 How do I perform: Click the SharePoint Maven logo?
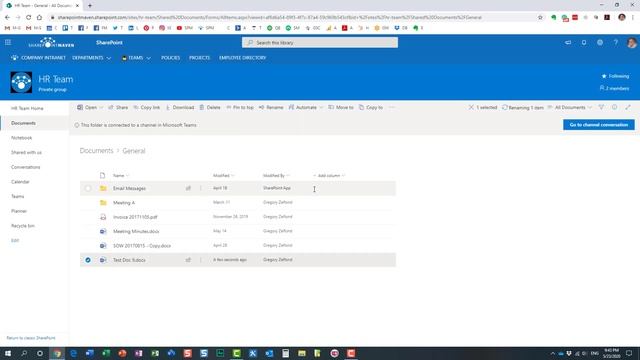pos(51,42)
